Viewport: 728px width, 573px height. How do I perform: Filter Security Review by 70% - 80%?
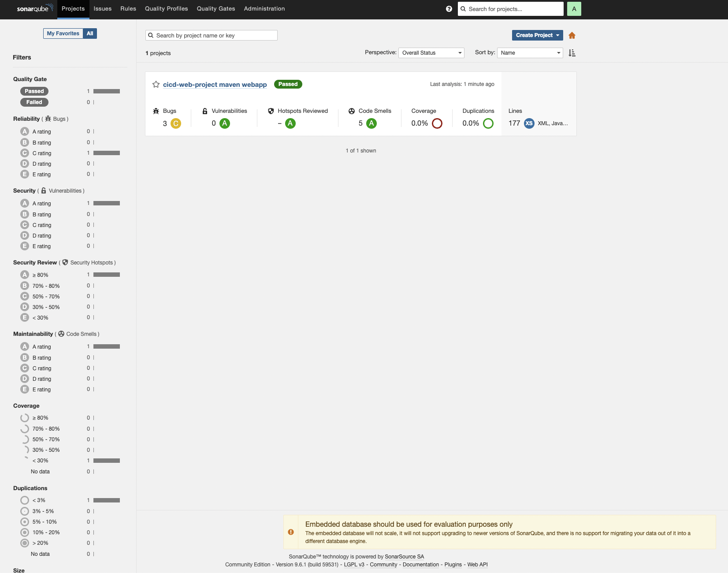pyautogui.click(x=70, y=286)
